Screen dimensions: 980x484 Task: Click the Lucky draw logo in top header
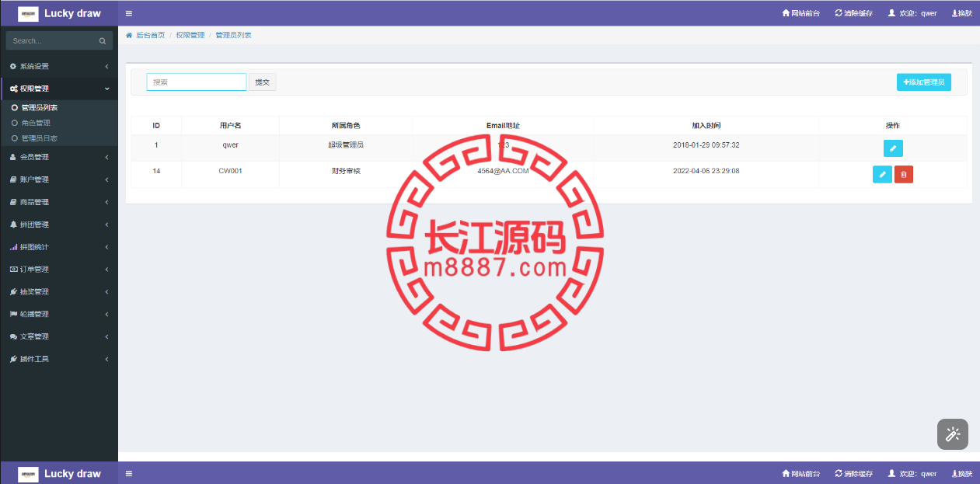[59, 13]
